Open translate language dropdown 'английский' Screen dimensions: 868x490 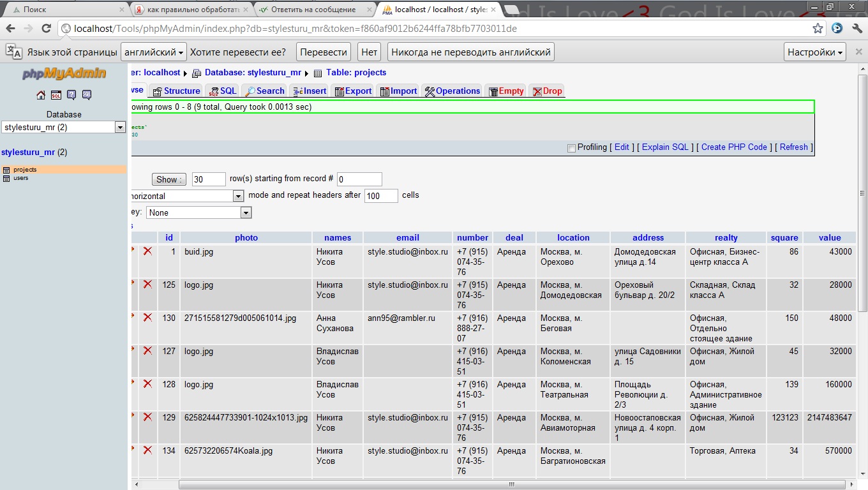(154, 52)
